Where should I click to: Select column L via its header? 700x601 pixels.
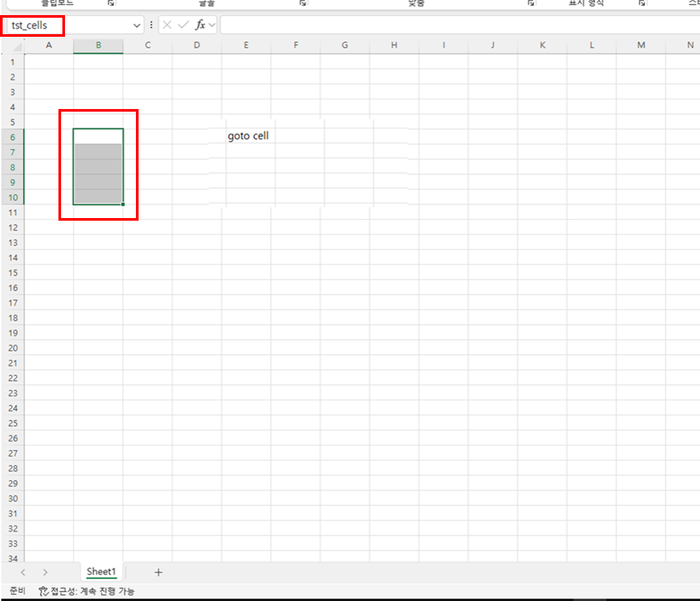tap(592, 45)
